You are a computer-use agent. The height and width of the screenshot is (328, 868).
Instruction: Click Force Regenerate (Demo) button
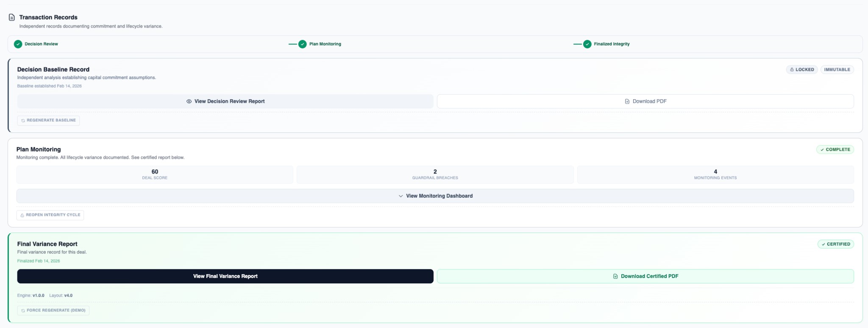tap(53, 311)
